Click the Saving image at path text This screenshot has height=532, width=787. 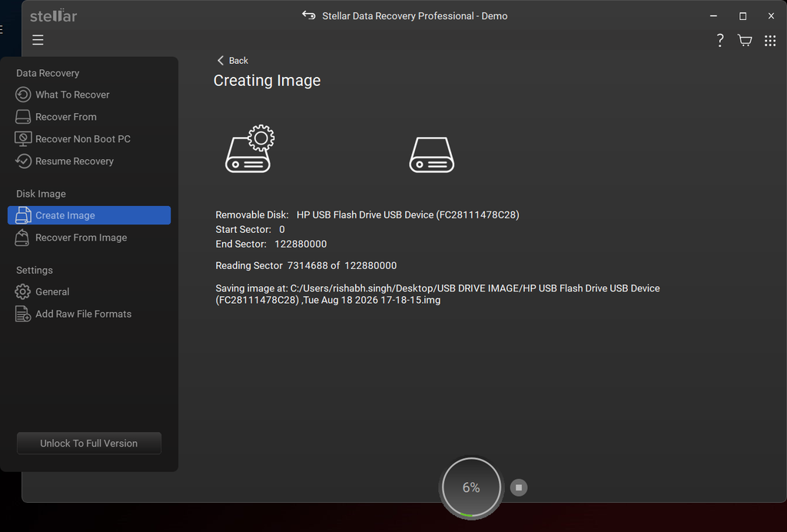[437, 294]
